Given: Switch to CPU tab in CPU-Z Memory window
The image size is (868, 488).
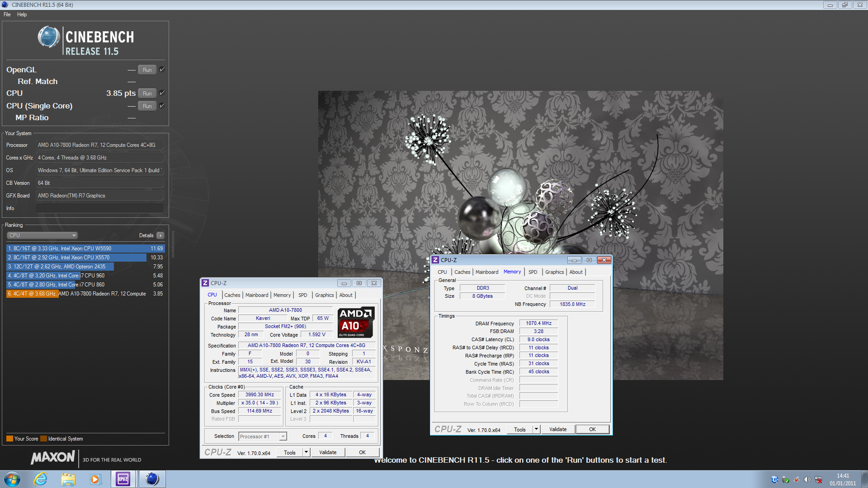Looking at the screenshot, I should coord(442,272).
